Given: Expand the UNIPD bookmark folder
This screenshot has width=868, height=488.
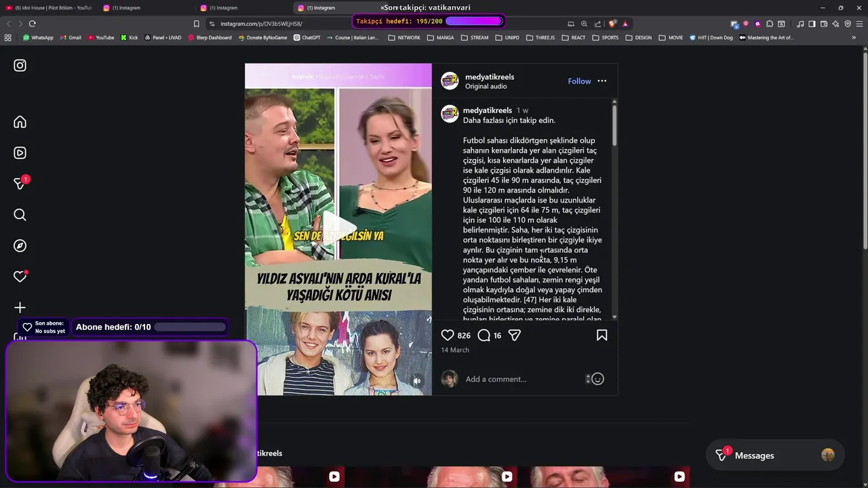Looking at the screenshot, I should coord(507,38).
